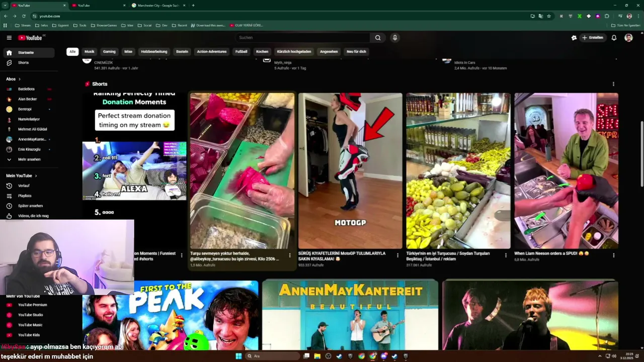Open Shorts shelf three-dot options
The image size is (644, 362).
[x=613, y=84]
